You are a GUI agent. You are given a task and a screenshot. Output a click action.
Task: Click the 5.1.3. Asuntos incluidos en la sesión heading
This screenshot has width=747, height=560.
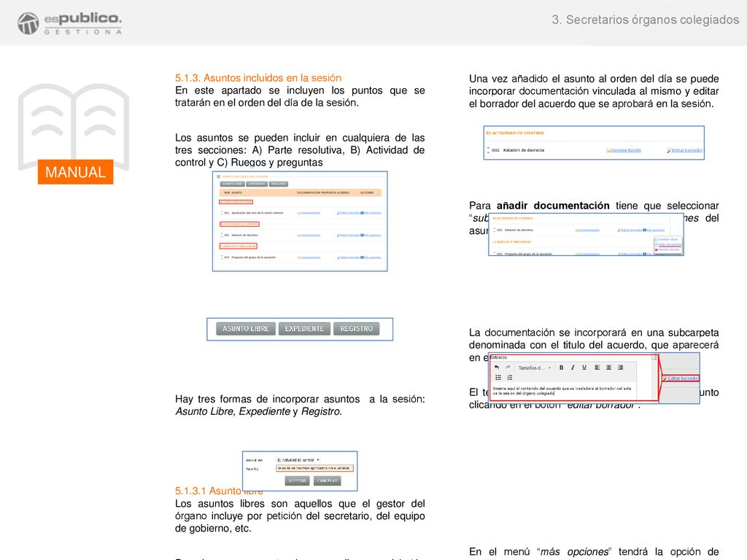[x=258, y=77]
